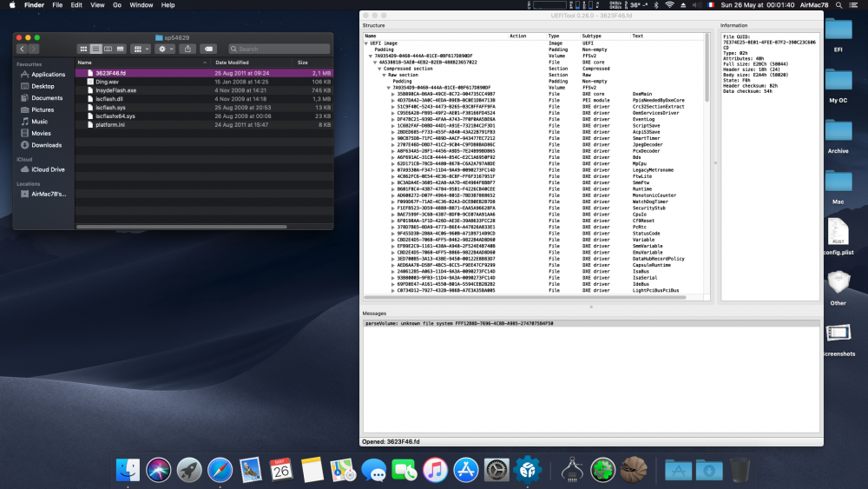The height and width of the screenshot is (489, 868).
Task: Open Downloads in Finder sidebar
Action: coord(42,145)
